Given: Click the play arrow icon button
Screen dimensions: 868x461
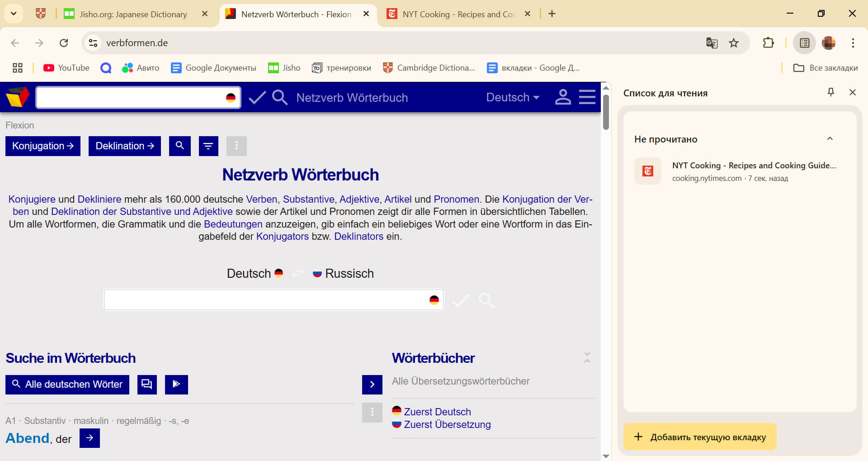Looking at the screenshot, I should click(x=176, y=385).
